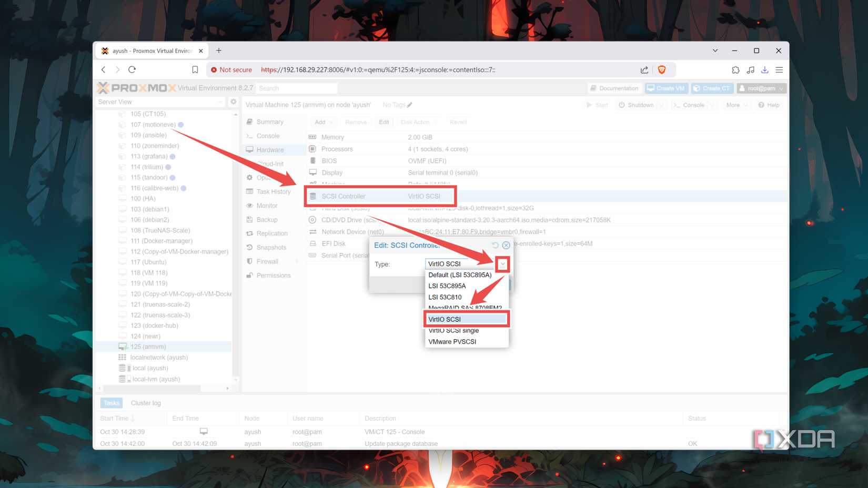
Task: Switch to the Tasks tab
Action: [x=112, y=403]
